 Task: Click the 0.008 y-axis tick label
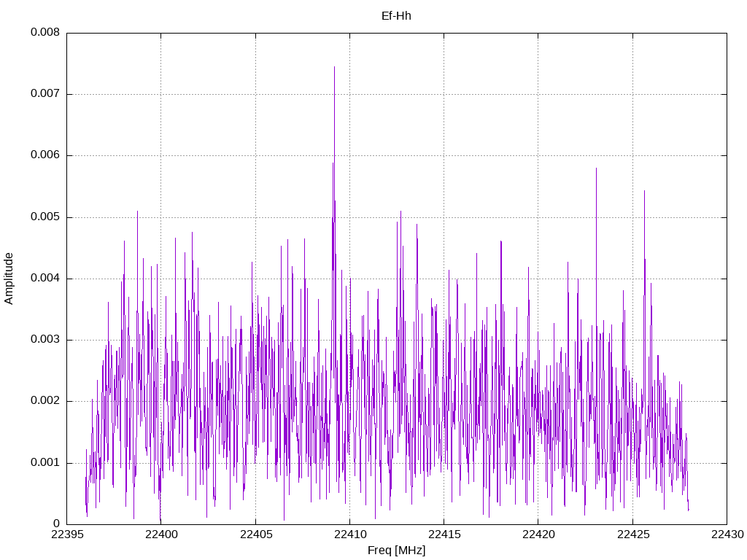[45, 32]
